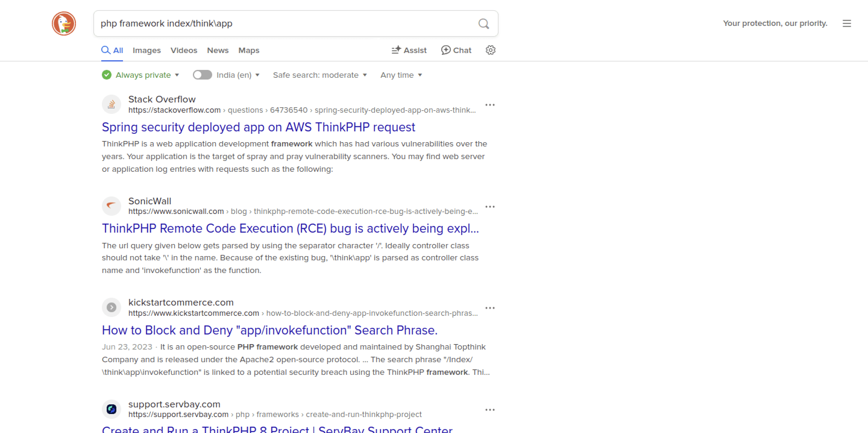The image size is (868, 433).
Task: Click the stackoverflow.com result URL
Action: click(302, 110)
